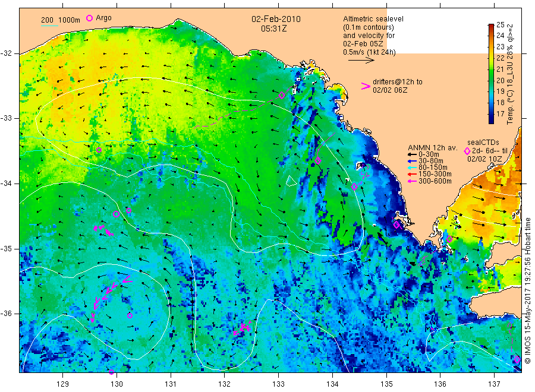Click the '(0.1m contours)' text
Viewport: 535px width, 392px height.
point(369,27)
